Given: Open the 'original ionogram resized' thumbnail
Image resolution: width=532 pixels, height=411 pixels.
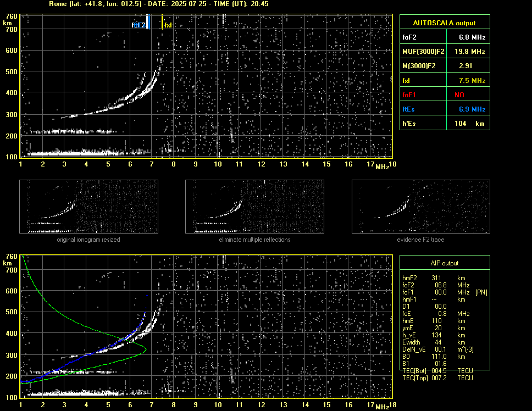Looking at the screenshot, I should click(x=88, y=207).
